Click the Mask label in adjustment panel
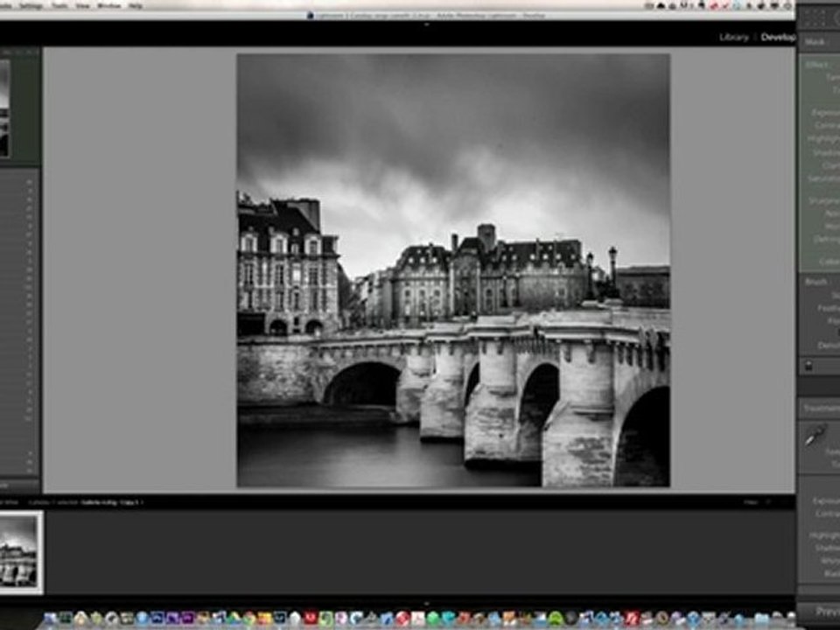 pyautogui.click(x=815, y=42)
